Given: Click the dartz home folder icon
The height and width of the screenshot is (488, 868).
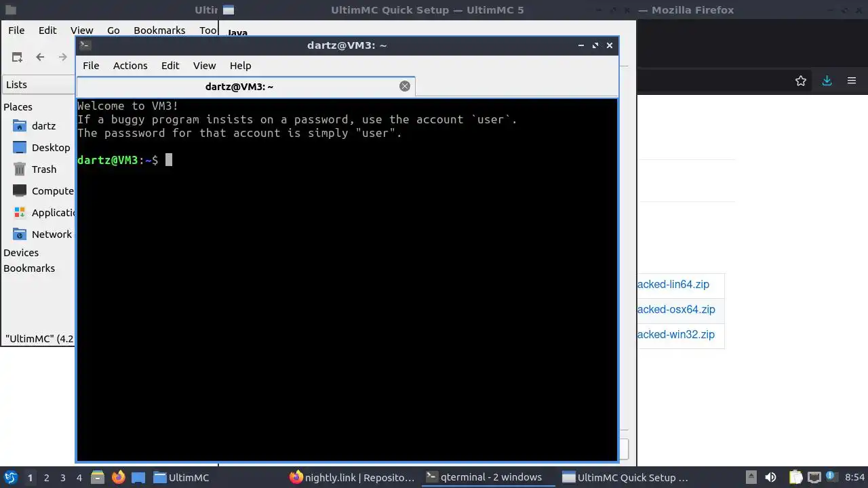Looking at the screenshot, I should (x=20, y=126).
